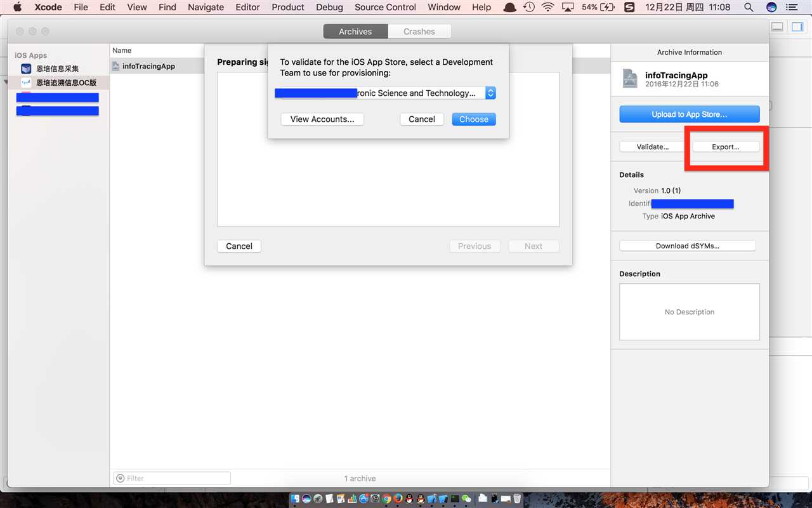Click the No Description text area
Image resolution: width=812 pixels, height=508 pixels.
pos(690,312)
